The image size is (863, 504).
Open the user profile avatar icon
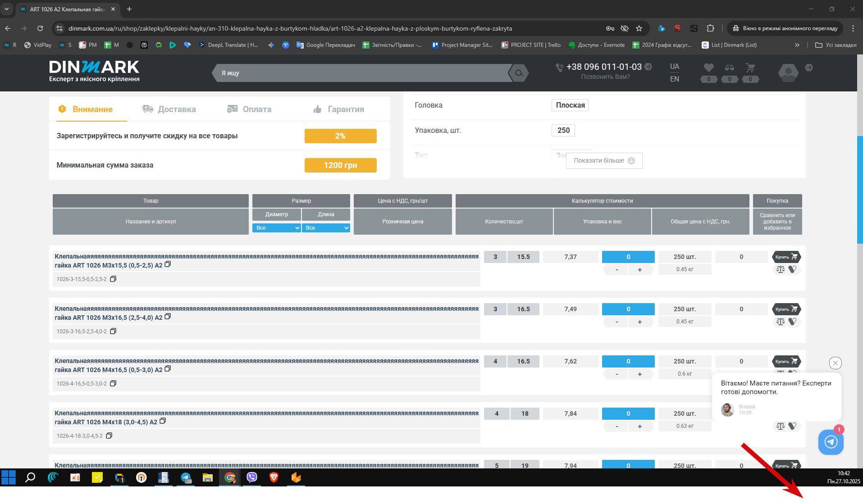click(788, 72)
